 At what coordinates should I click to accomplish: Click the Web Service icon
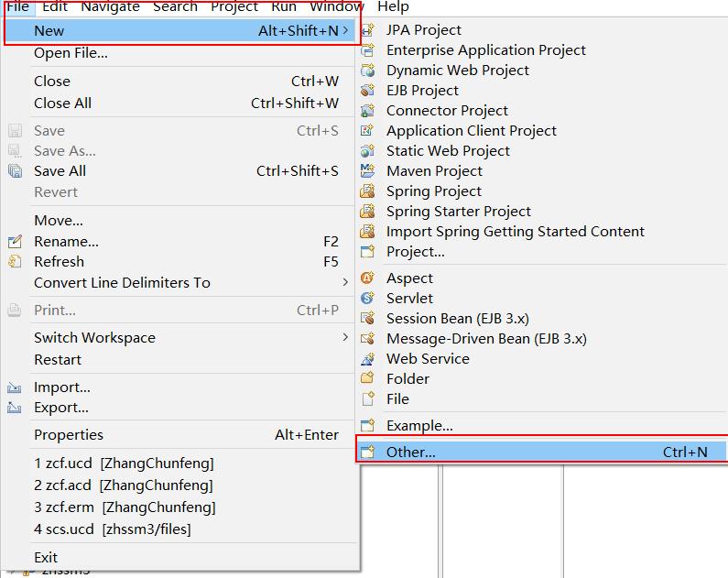tap(368, 359)
